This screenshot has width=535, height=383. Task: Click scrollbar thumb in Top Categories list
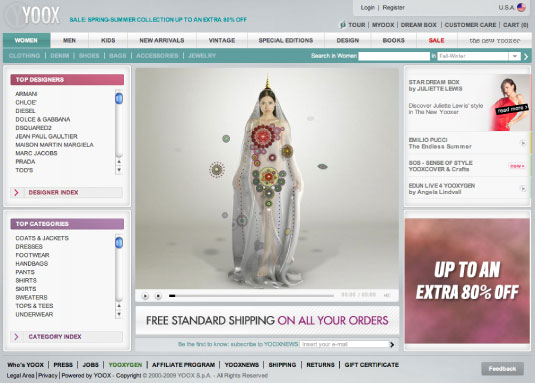click(119, 243)
